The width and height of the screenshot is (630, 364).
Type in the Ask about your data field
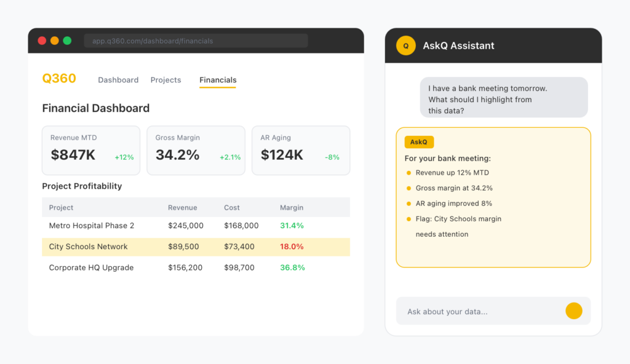[x=480, y=312]
